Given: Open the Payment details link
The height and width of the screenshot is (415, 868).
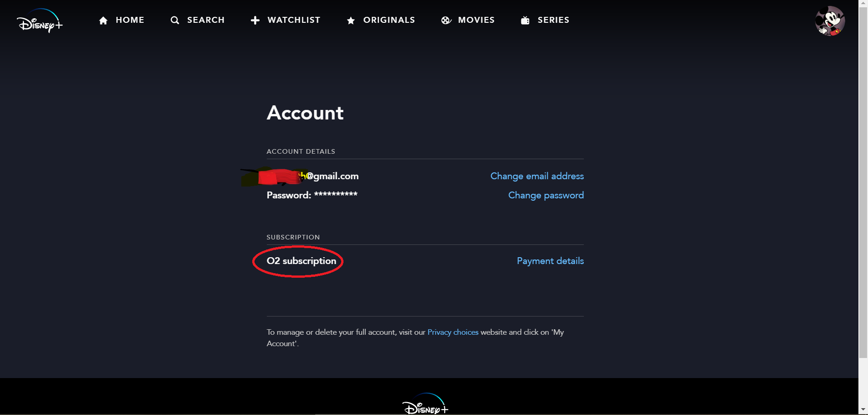Looking at the screenshot, I should click(550, 261).
